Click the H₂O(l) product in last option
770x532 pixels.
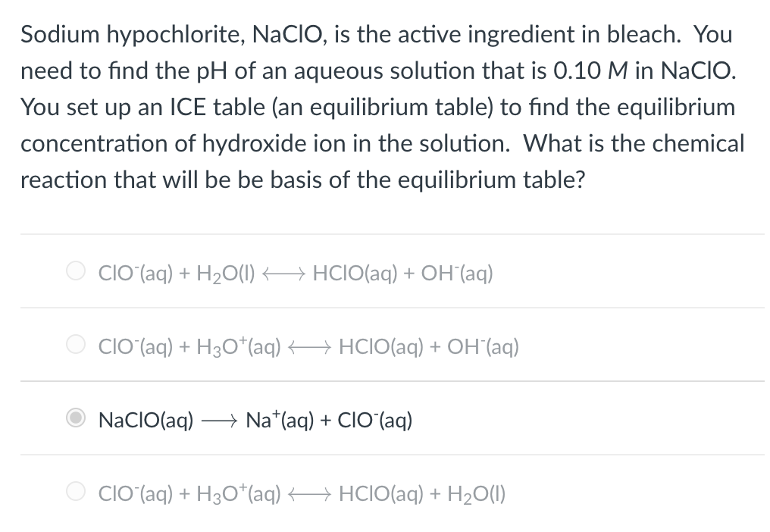[477, 494]
